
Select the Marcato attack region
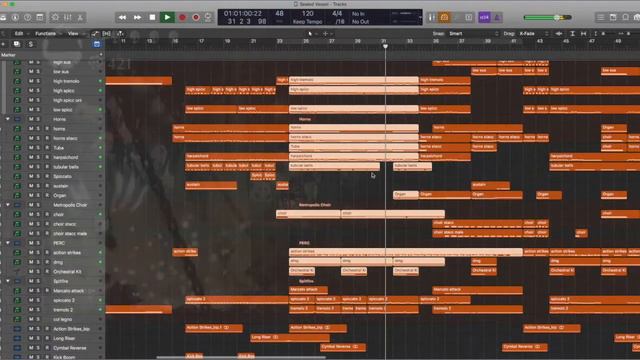point(308,290)
